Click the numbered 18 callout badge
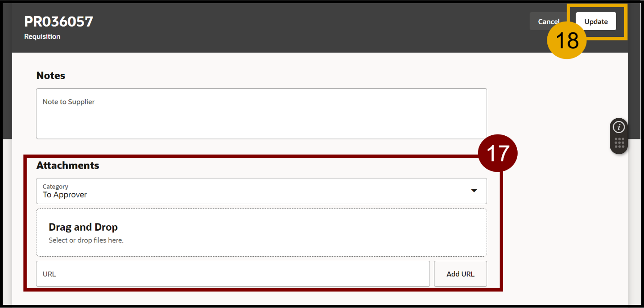Image resolution: width=644 pixels, height=308 pixels. [x=566, y=40]
